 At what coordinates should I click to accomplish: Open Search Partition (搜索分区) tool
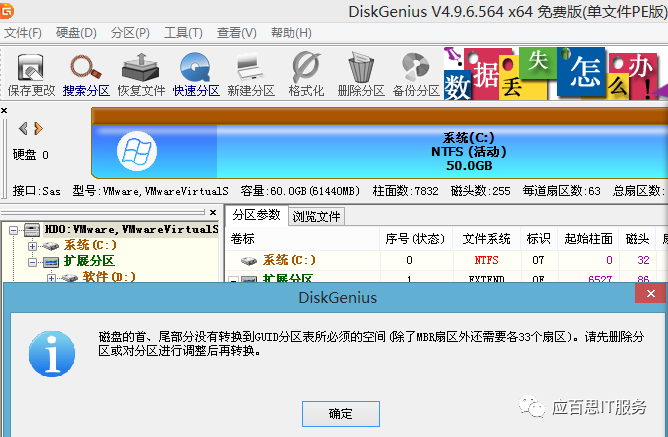(86, 75)
